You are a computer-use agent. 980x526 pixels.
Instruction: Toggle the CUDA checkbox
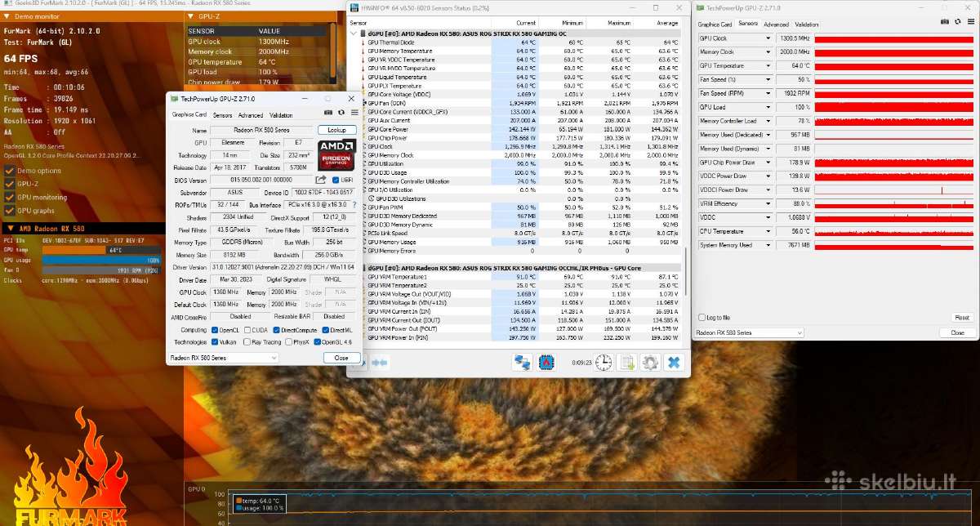tap(246, 330)
